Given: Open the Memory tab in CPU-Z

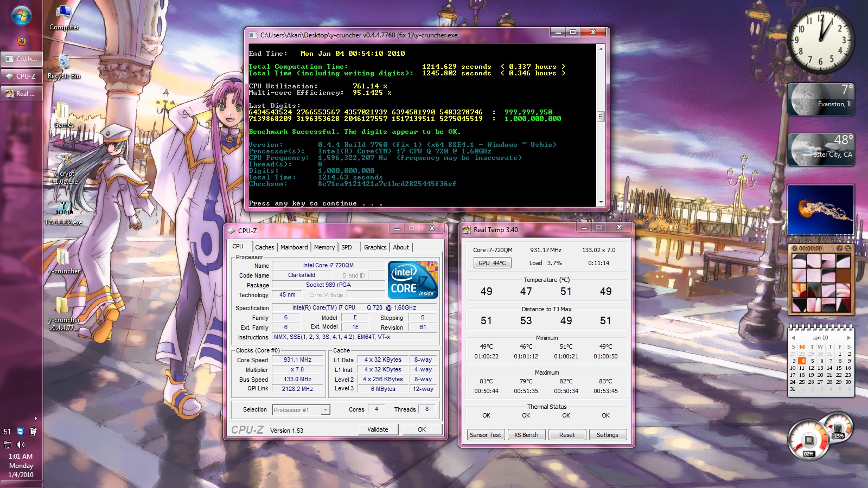Looking at the screenshot, I should pyautogui.click(x=324, y=247).
